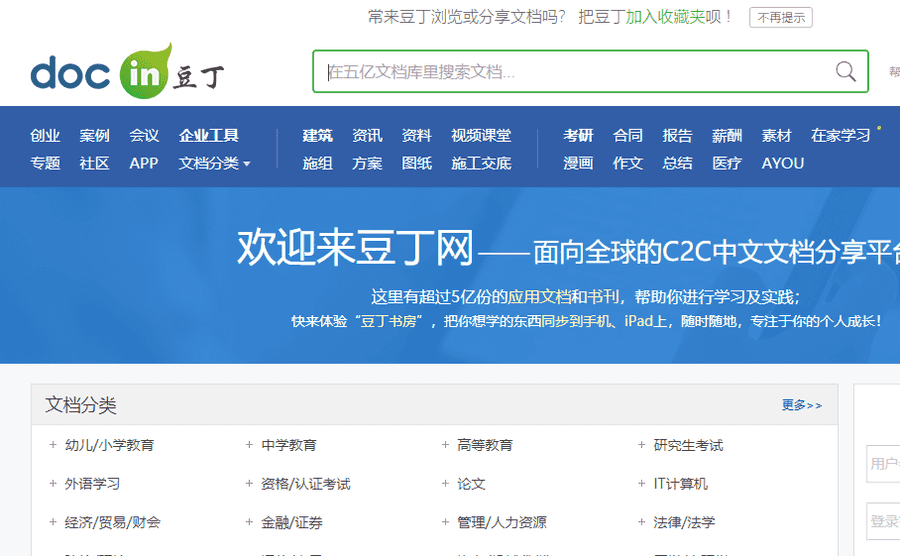Open the 素材 navigation link
This screenshot has height=556, width=900.
[777, 135]
